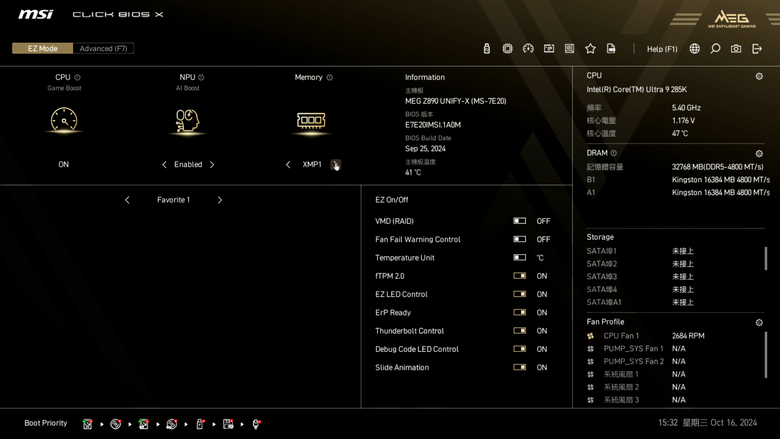Switch to the EZ Mode tab

tap(42, 48)
